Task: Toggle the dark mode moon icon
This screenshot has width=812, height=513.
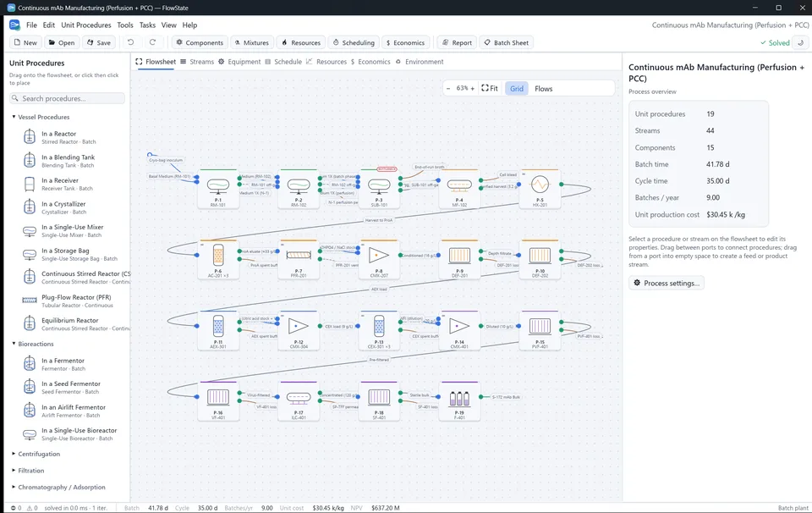Action: 801,42
